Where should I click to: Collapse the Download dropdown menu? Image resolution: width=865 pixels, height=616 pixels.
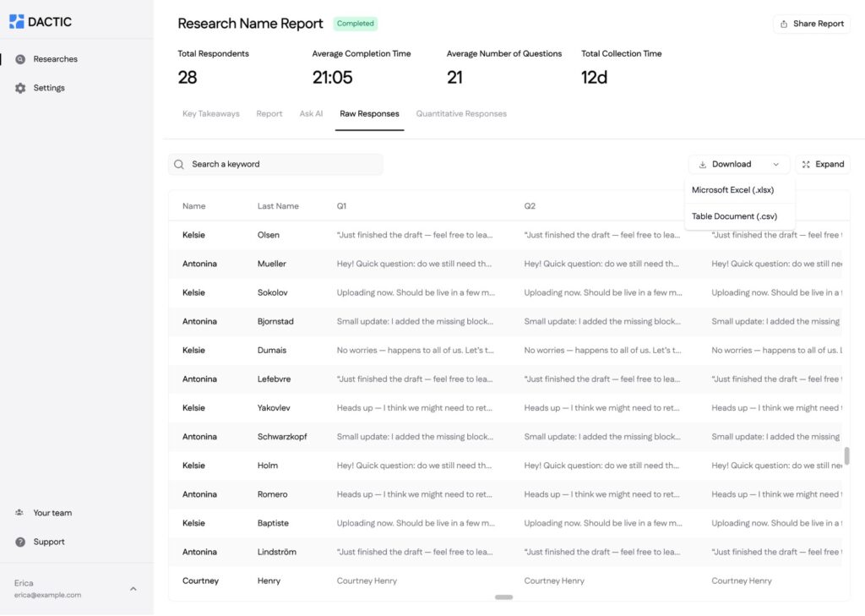(775, 165)
